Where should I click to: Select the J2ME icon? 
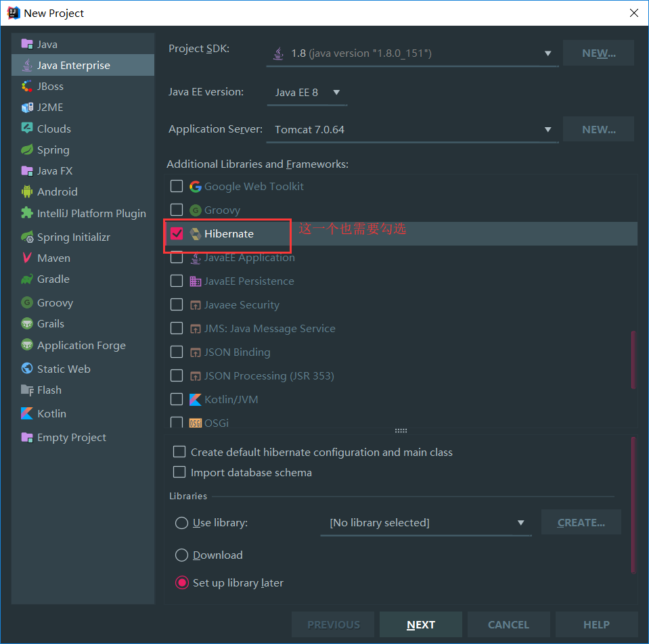[x=27, y=107]
